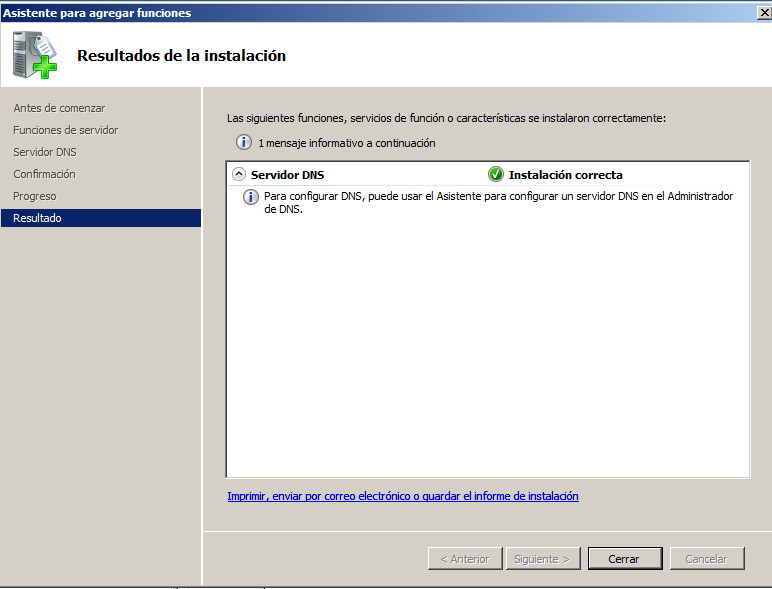Open 'Servidor DNS' step in left sidebar

(45, 152)
